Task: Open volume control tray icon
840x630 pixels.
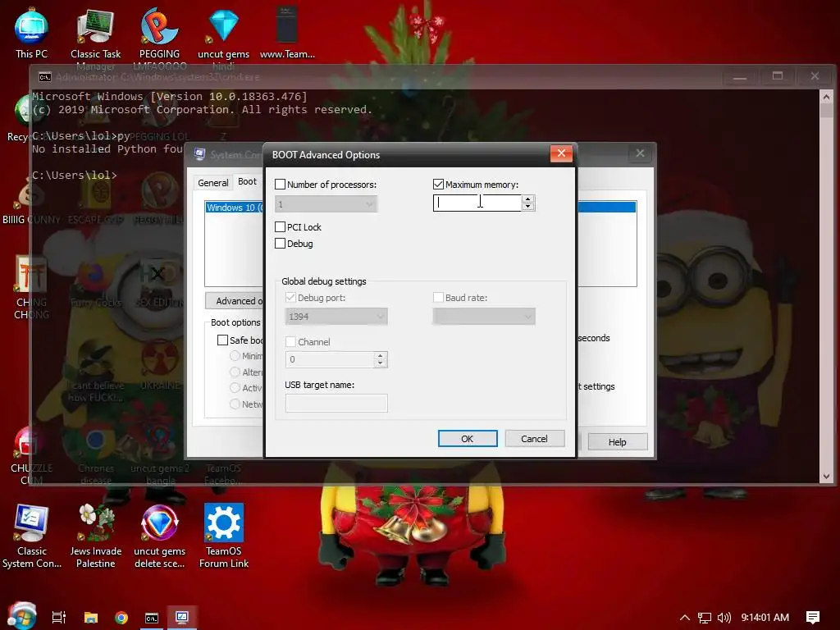Action: (724, 618)
